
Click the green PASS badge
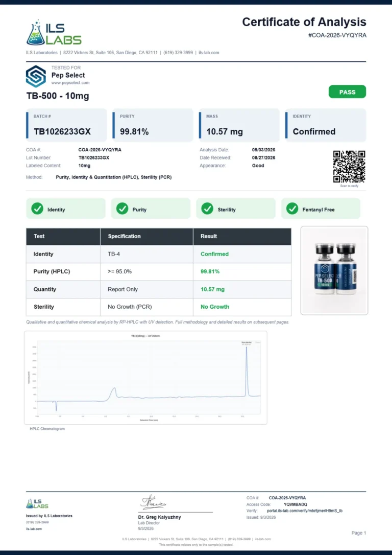click(x=347, y=92)
